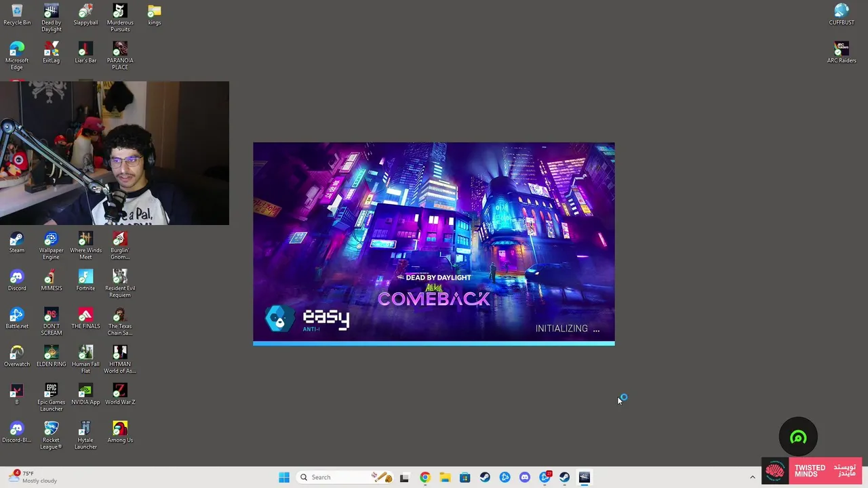Select the Rocket League desktop shortcut
The width and height of the screenshot is (868, 488).
click(51, 435)
